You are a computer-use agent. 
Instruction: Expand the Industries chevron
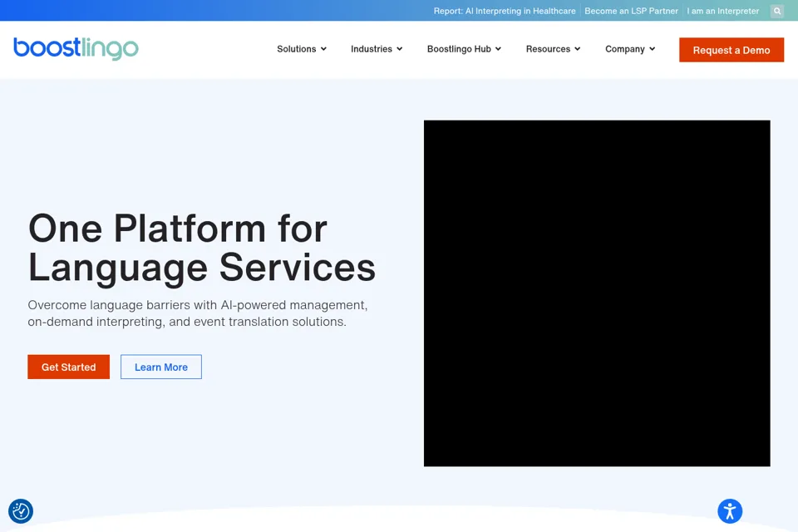click(x=400, y=49)
